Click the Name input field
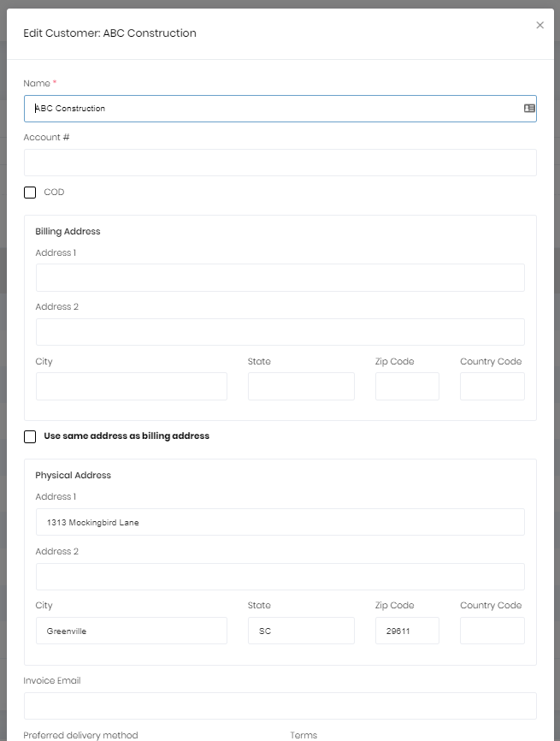Image resolution: width=560 pixels, height=741 pixels. point(274,109)
